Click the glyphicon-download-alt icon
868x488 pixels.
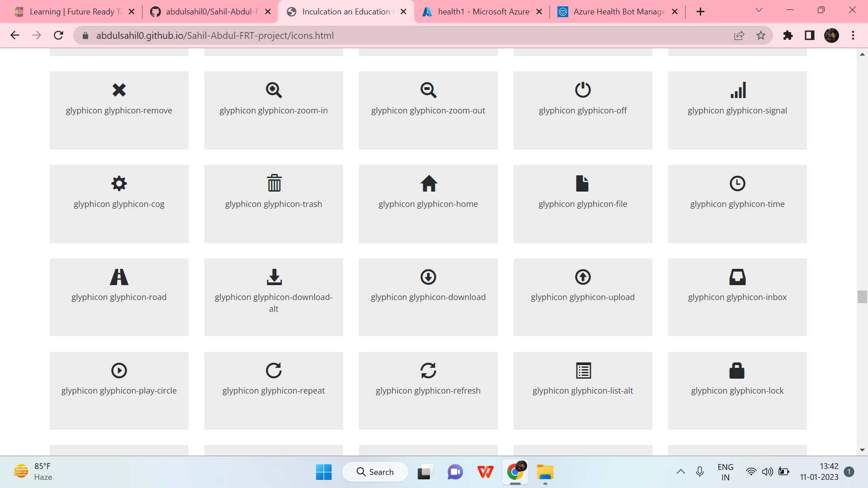point(274,277)
